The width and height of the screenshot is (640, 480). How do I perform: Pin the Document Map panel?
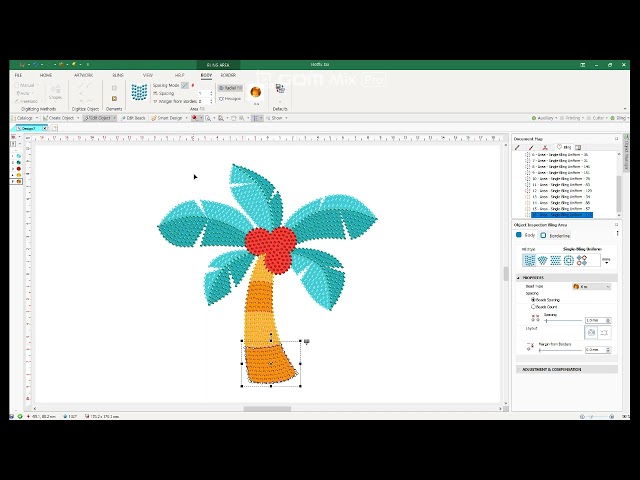[x=616, y=139]
